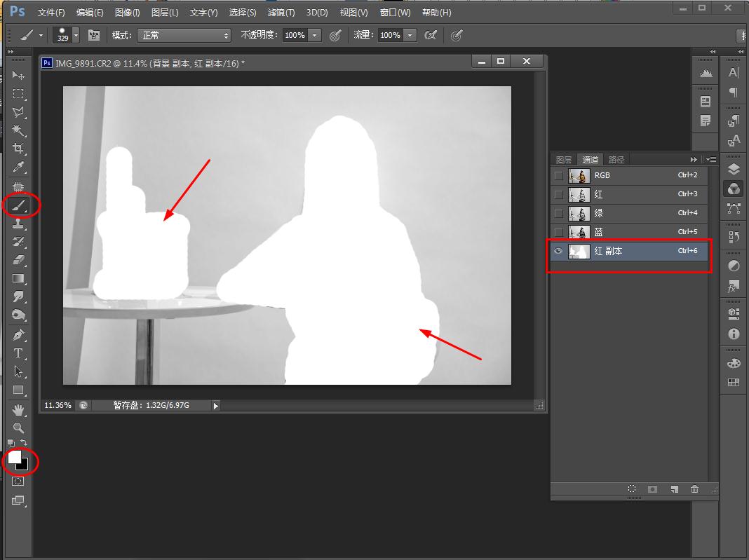Click the 绿 channel thumbnail
The height and width of the screenshot is (560, 749).
(579, 213)
